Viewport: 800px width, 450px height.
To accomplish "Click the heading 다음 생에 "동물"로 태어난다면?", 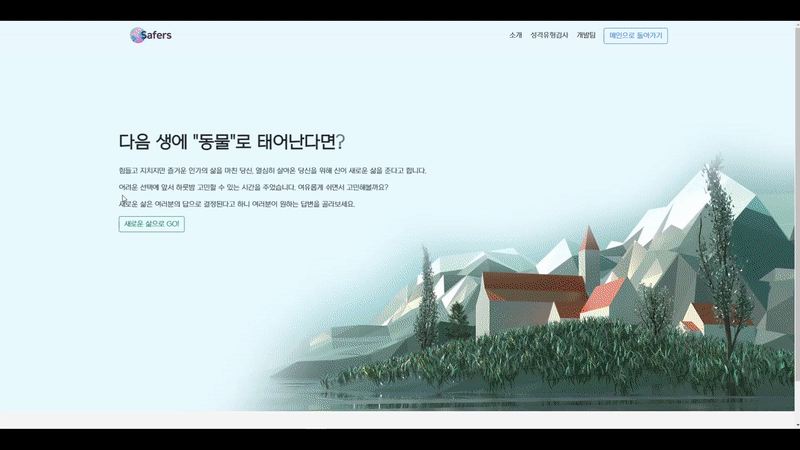I will click(x=232, y=141).
